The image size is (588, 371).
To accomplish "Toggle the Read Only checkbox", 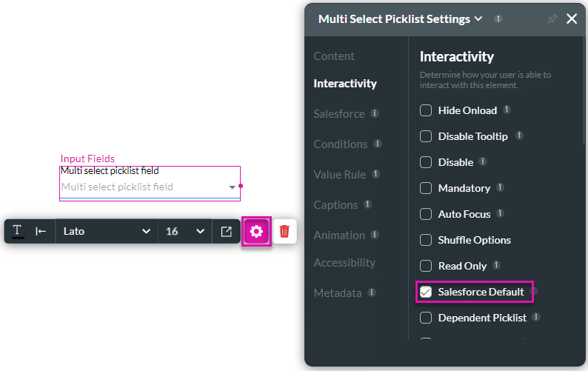I will pos(426,266).
